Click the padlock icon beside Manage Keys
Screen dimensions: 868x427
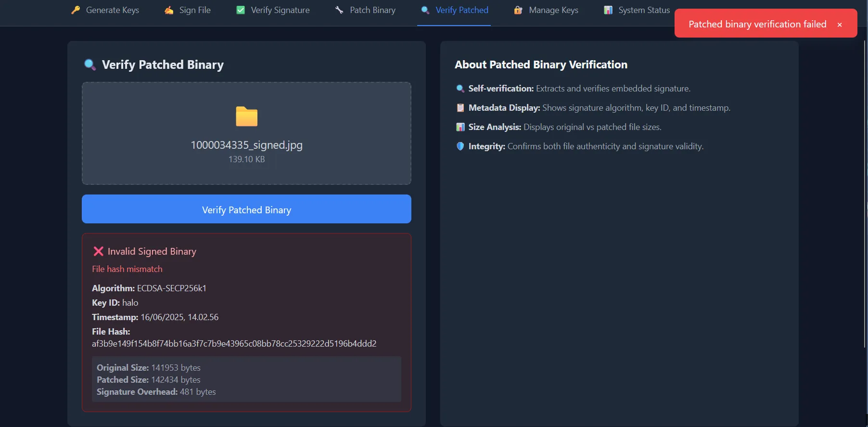point(518,10)
